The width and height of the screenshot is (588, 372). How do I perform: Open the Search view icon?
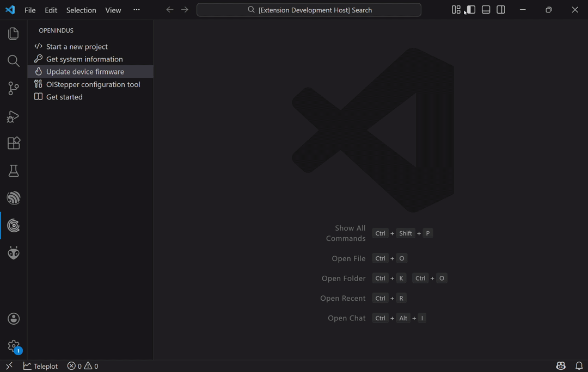14,61
